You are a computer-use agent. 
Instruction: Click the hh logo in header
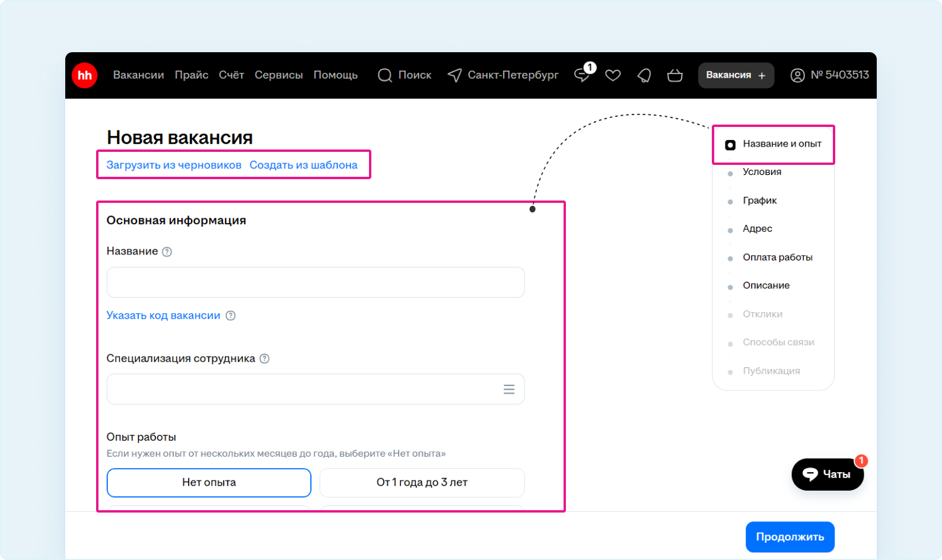[x=85, y=75]
